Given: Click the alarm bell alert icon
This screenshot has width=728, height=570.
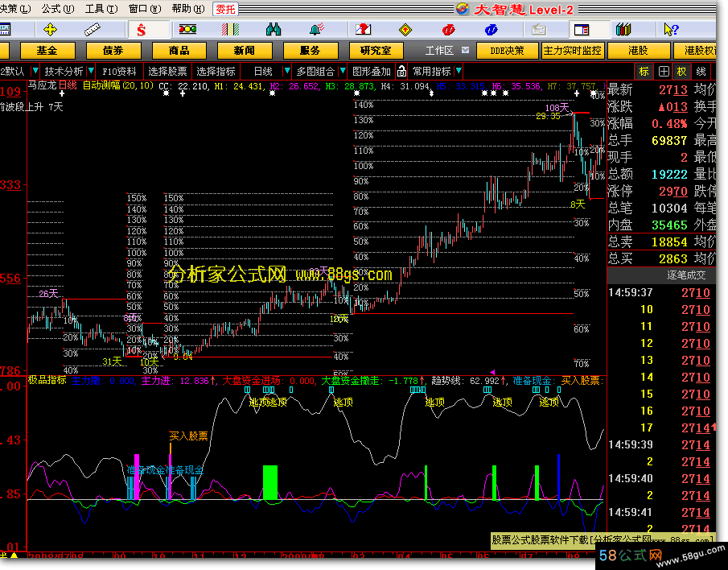Looking at the screenshot, I should 317,30.
